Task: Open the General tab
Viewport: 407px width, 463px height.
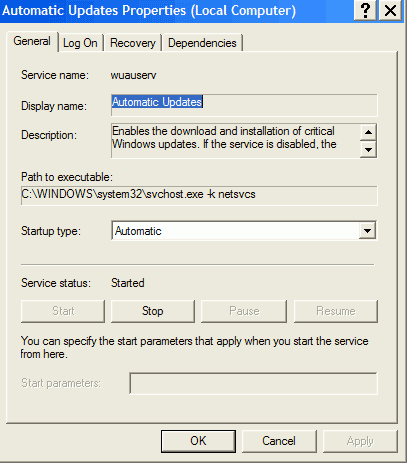Action: 32,41
